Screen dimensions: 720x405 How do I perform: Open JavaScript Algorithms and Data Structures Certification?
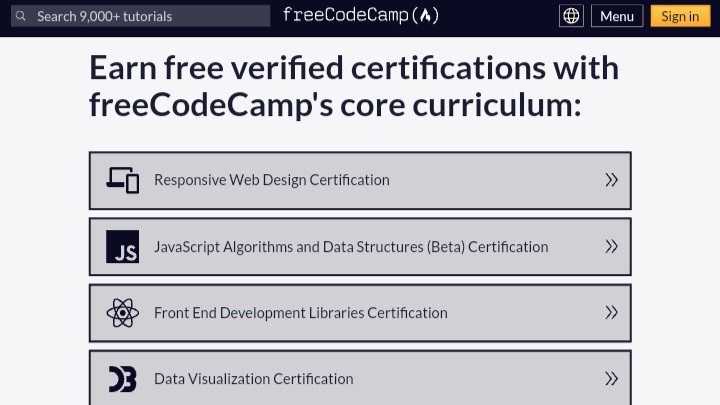pos(351,246)
